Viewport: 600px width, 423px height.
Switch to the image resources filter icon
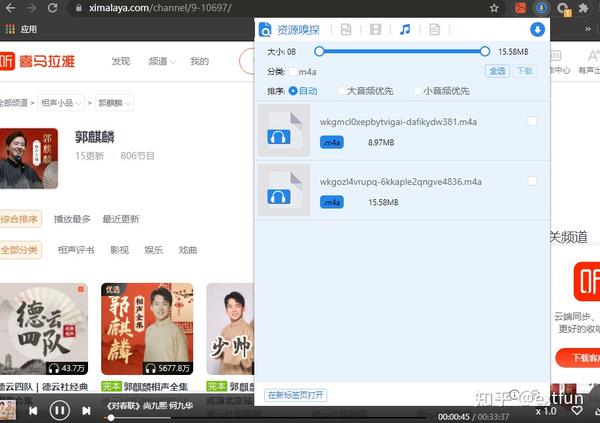click(x=346, y=29)
